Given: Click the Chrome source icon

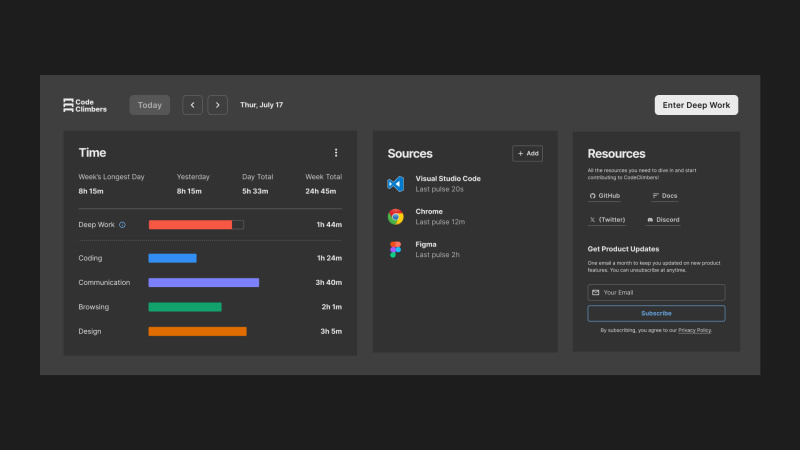Looking at the screenshot, I should [395, 216].
